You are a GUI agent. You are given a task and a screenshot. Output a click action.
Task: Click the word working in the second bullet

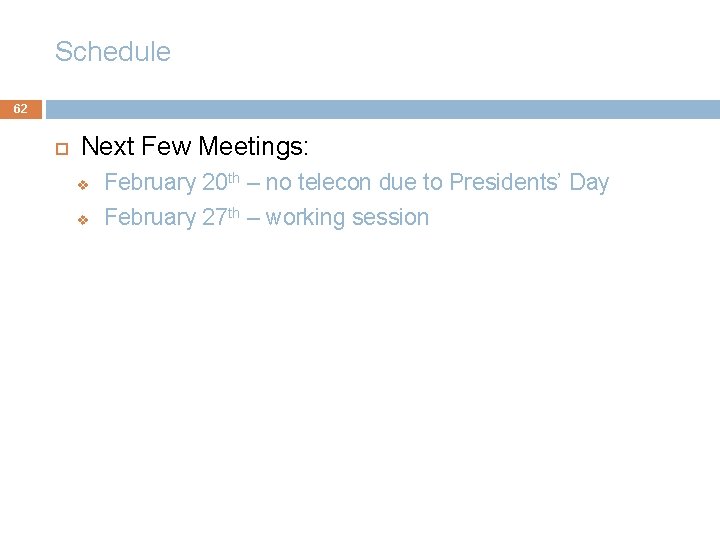tap(305, 218)
